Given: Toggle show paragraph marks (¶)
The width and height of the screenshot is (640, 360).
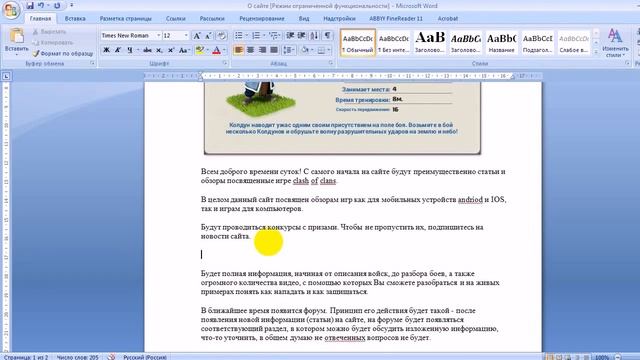Looking at the screenshot, I should (x=327, y=36).
